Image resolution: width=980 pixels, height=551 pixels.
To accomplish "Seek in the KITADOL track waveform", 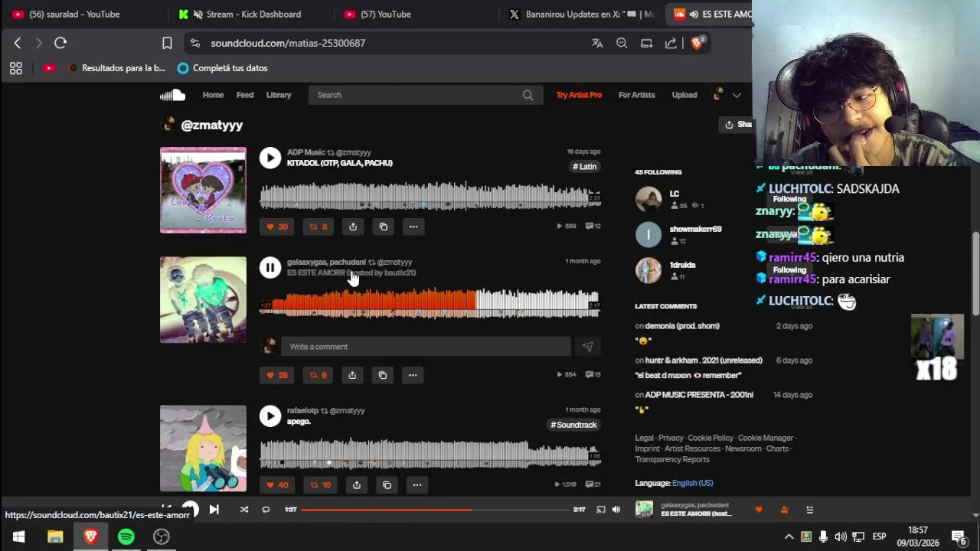I will point(430,196).
